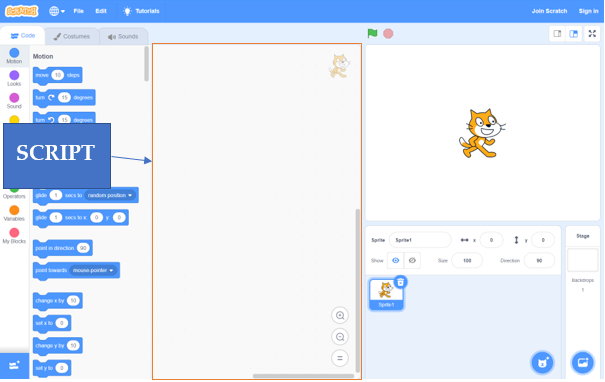Open the Choose a Sprite cat button
This screenshot has width=605, height=382.
pyautogui.click(x=542, y=362)
